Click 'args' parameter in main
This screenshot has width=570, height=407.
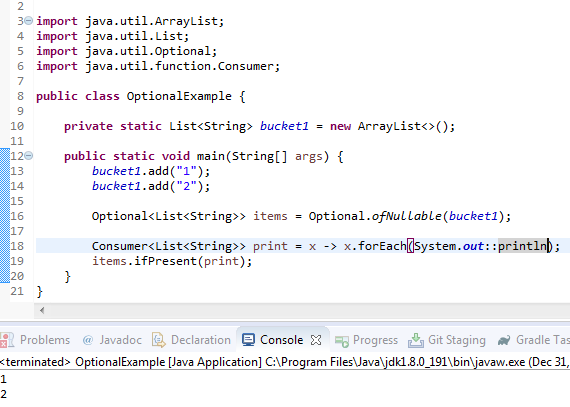[309, 156]
